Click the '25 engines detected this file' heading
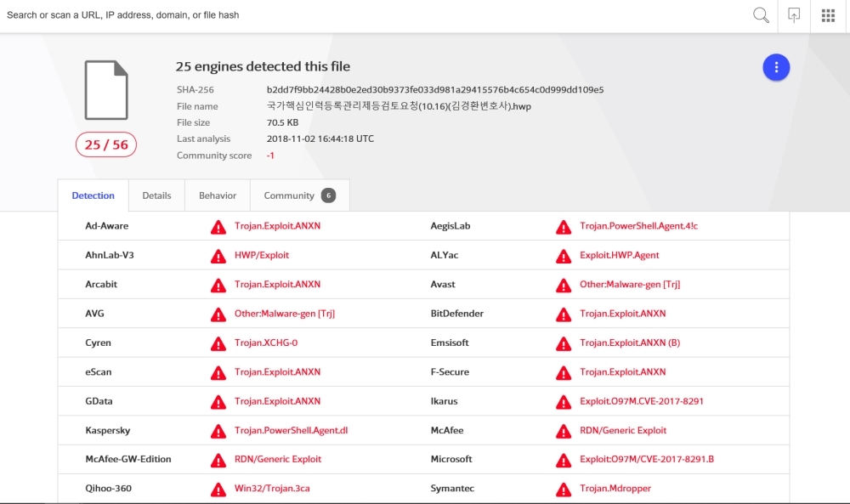 [x=263, y=66]
